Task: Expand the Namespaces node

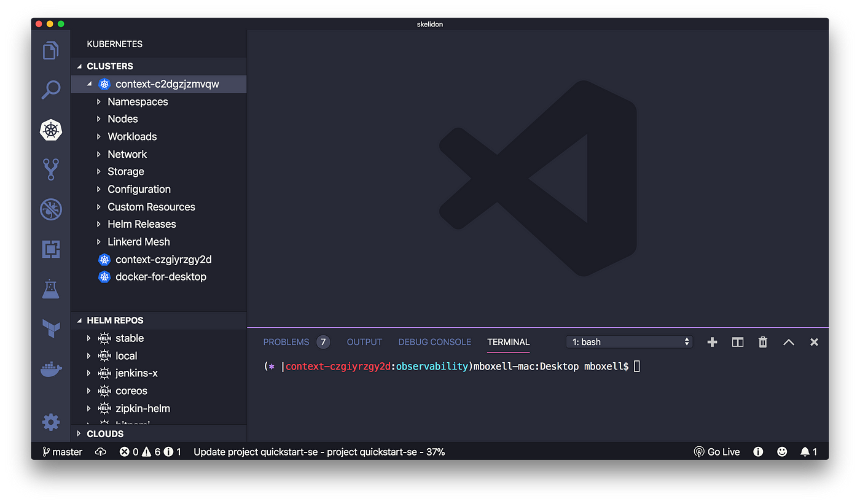Action: point(99,102)
